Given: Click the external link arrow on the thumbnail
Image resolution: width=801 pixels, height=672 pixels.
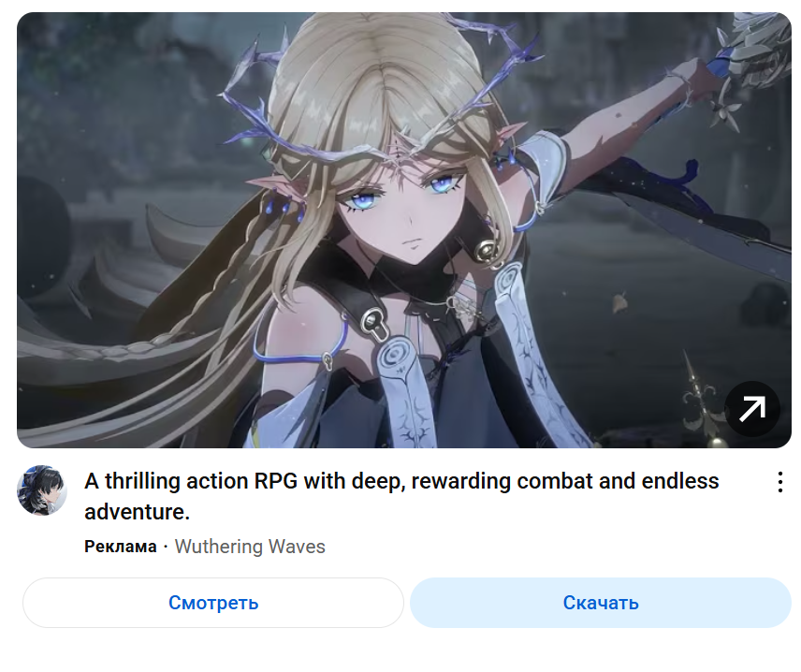Looking at the screenshot, I should click(x=752, y=409).
